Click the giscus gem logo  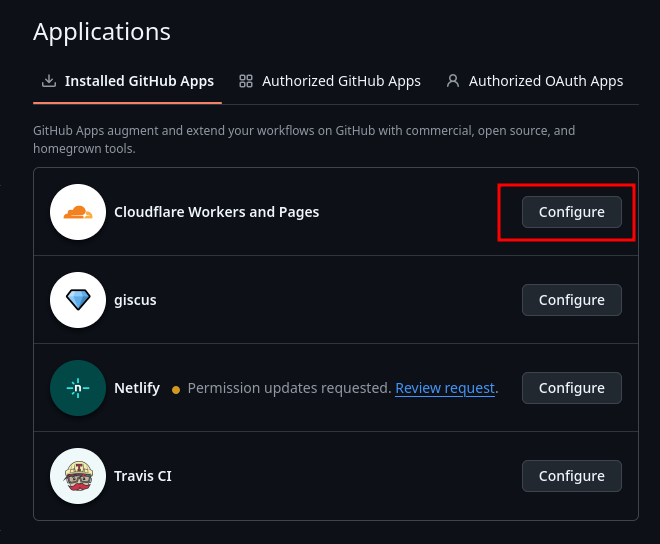pos(78,300)
